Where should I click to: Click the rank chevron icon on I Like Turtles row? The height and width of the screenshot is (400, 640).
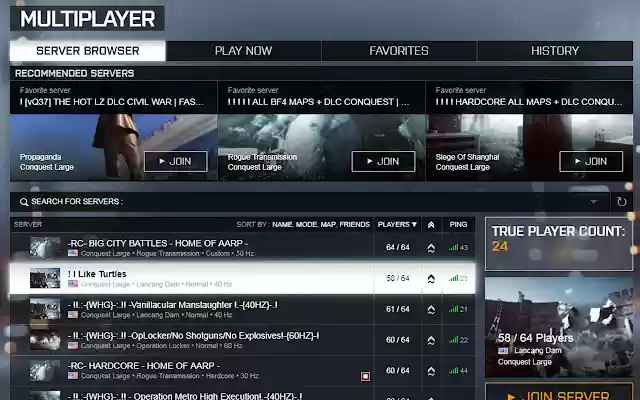(431, 279)
